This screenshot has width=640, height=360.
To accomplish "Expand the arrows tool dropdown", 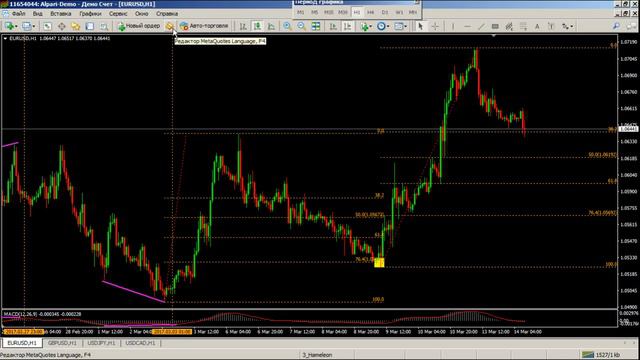I will [x=572, y=27].
